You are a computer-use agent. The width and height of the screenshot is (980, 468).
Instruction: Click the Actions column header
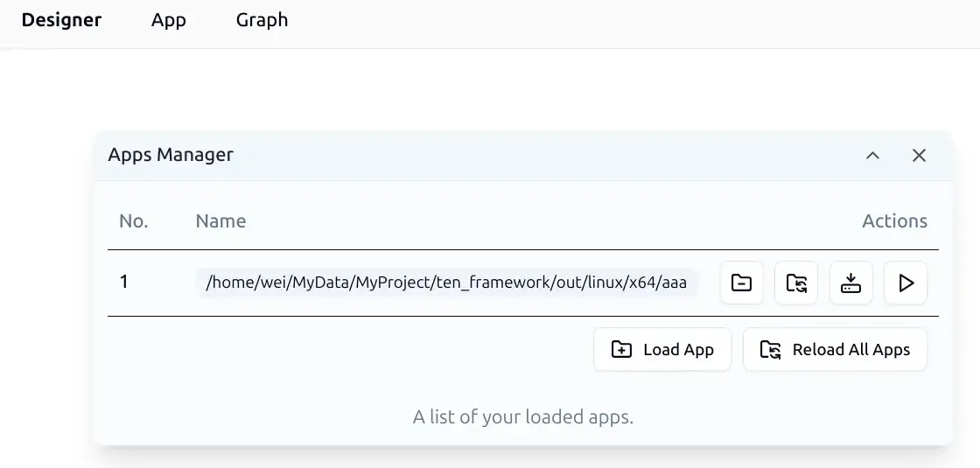[x=894, y=221]
